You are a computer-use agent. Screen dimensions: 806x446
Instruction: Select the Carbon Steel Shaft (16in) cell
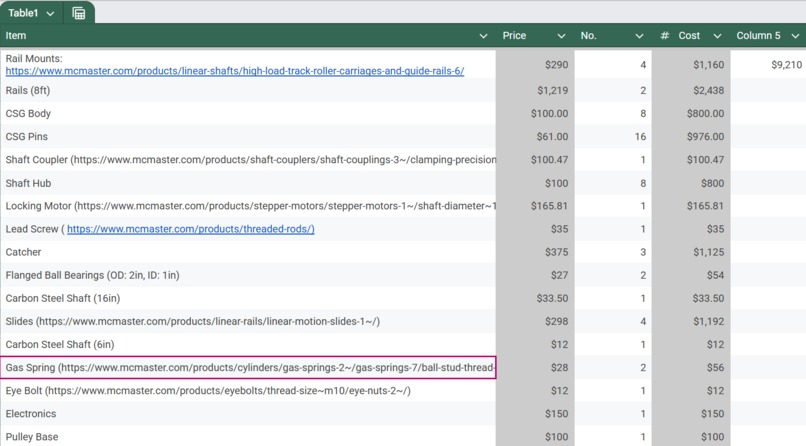(x=248, y=299)
